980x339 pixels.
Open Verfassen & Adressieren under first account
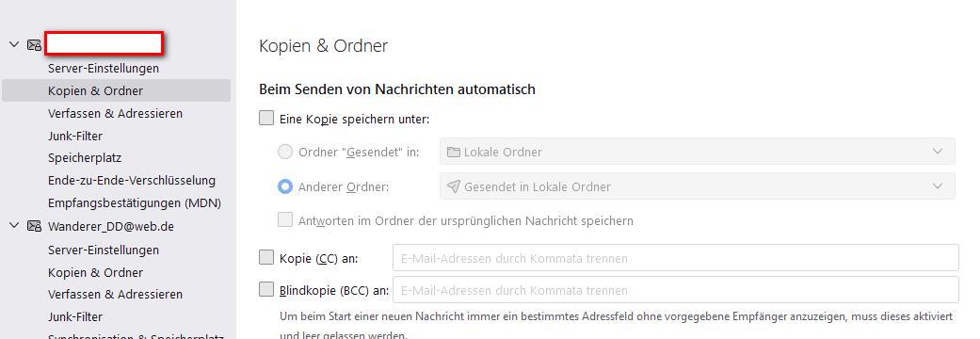click(115, 113)
